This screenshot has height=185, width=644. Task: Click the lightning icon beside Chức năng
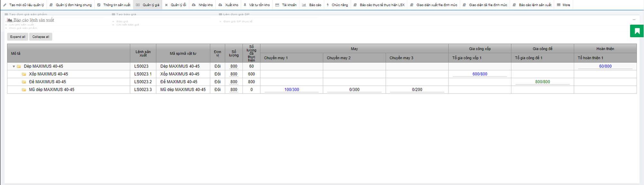pyautogui.click(x=328, y=5)
